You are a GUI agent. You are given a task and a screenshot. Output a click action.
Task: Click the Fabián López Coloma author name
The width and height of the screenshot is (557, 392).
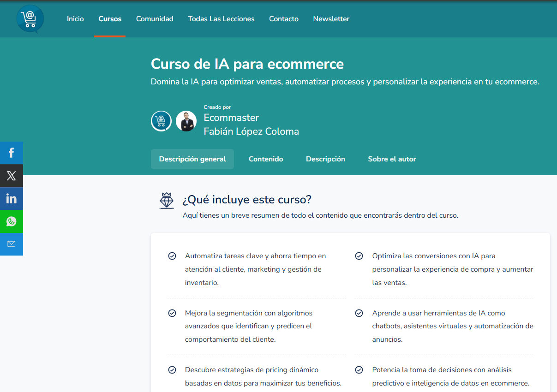tap(251, 131)
